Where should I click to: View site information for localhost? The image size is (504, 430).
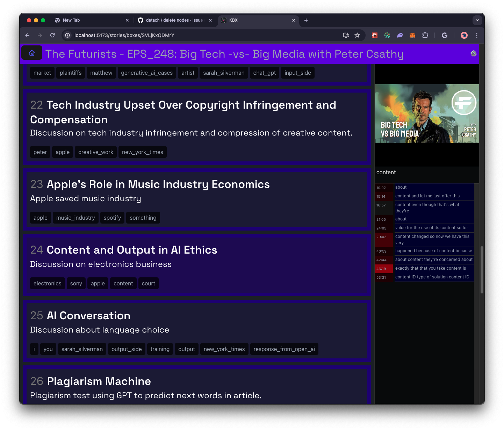[x=67, y=35]
